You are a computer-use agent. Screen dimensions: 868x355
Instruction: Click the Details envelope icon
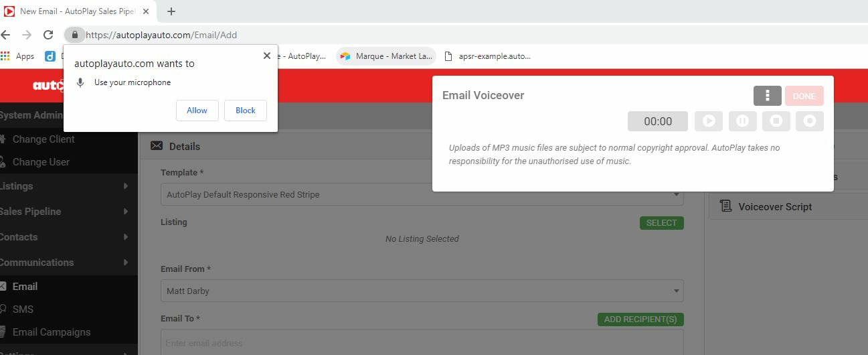click(157, 146)
